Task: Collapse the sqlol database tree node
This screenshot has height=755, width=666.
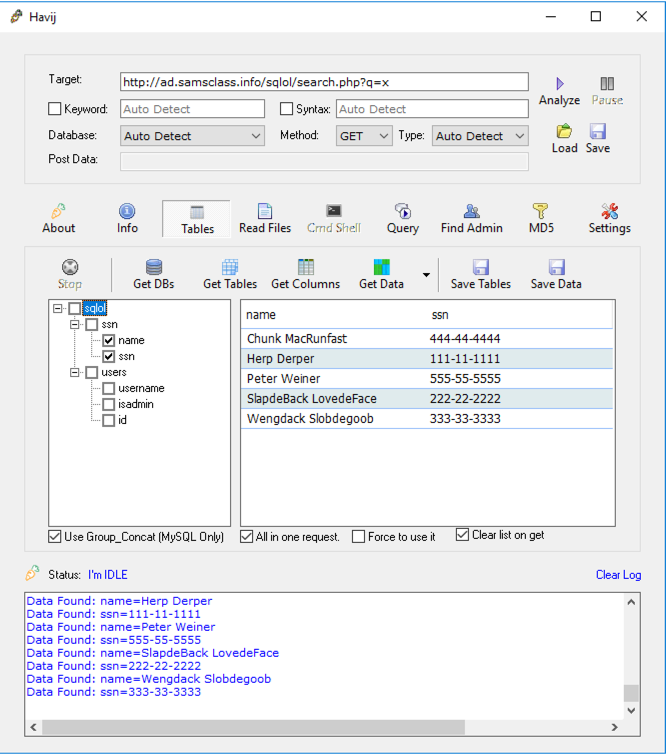Action: click(x=58, y=308)
